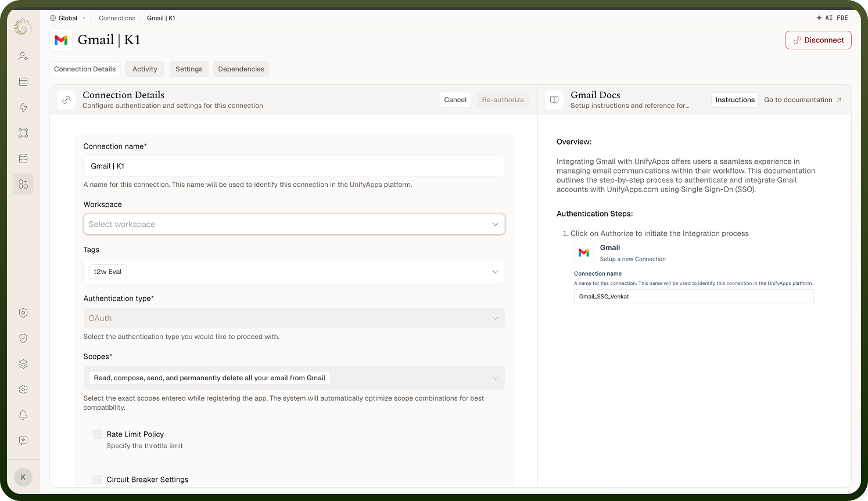This screenshot has height=501, width=868.
Task: Enable the Rate Limit Policy checkbox
Action: pos(98,434)
